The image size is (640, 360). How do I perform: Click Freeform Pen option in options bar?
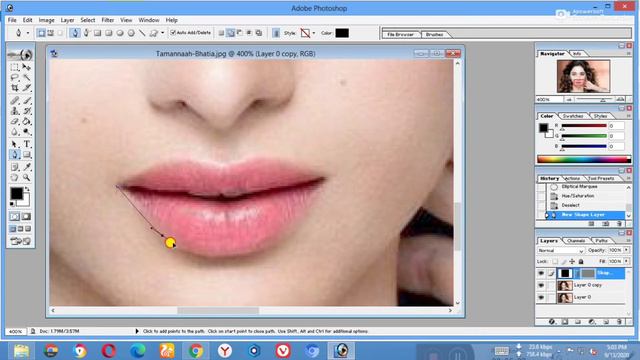click(x=86, y=33)
